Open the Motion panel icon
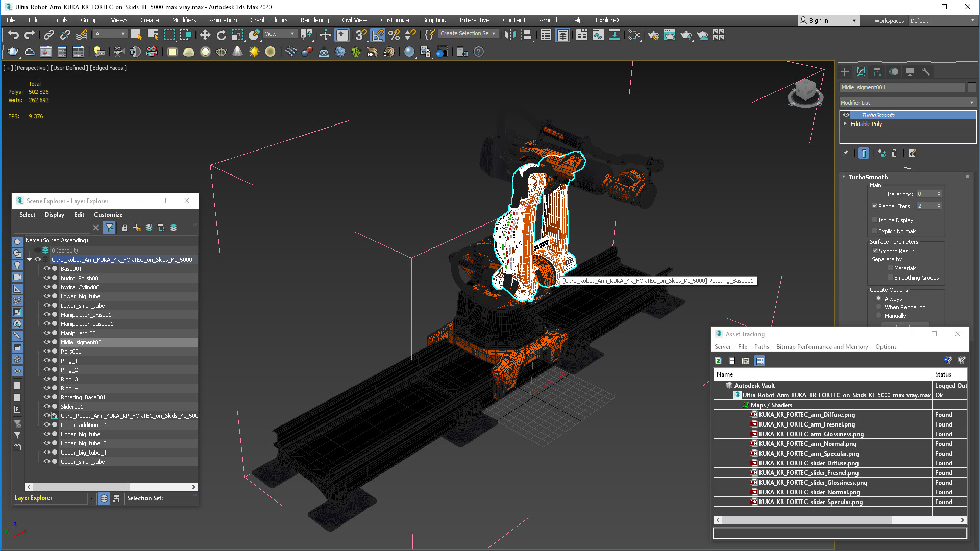The width and height of the screenshot is (980, 551). click(x=894, y=72)
